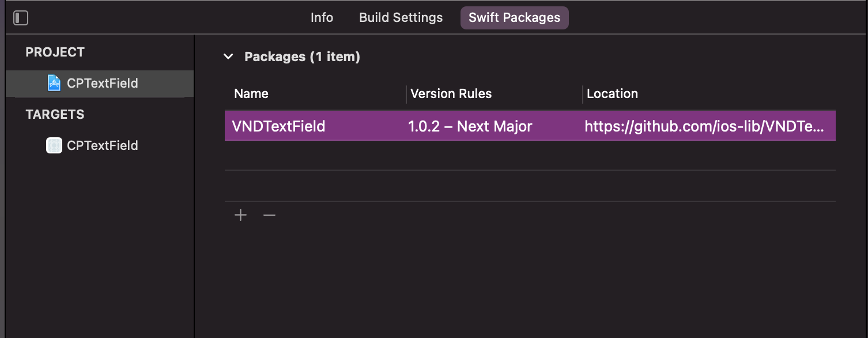Click the Name column header
The height and width of the screenshot is (338, 868).
point(251,93)
